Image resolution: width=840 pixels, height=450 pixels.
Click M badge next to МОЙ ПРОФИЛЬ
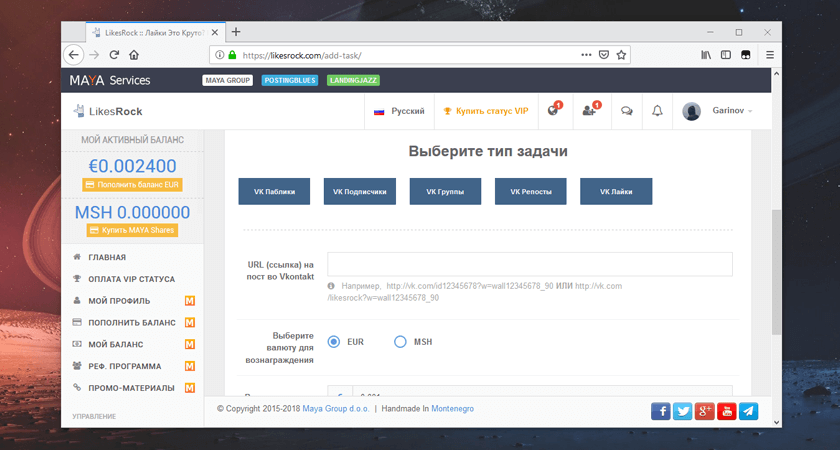[x=190, y=301]
